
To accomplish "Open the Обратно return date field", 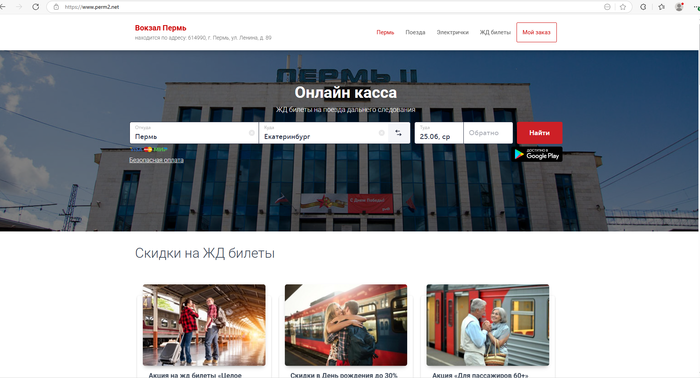I will pyautogui.click(x=488, y=133).
